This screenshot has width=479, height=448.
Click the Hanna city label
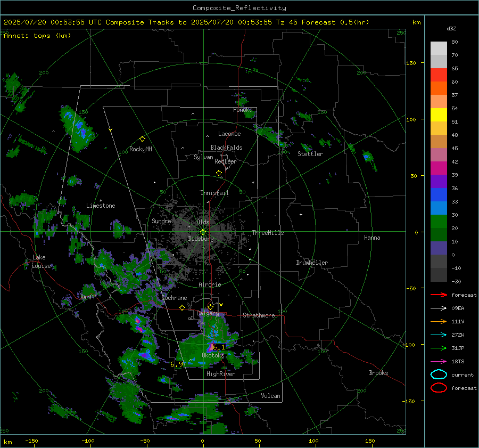click(x=372, y=238)
